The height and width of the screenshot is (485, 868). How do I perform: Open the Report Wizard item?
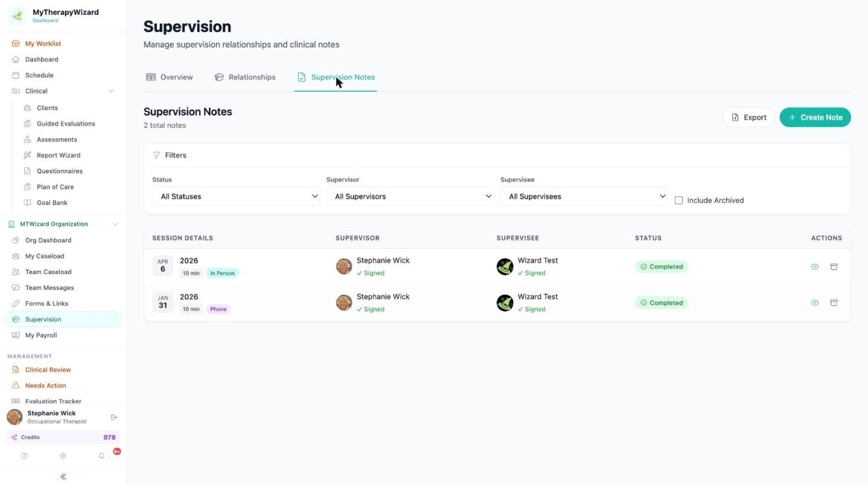tap(58, 156)
